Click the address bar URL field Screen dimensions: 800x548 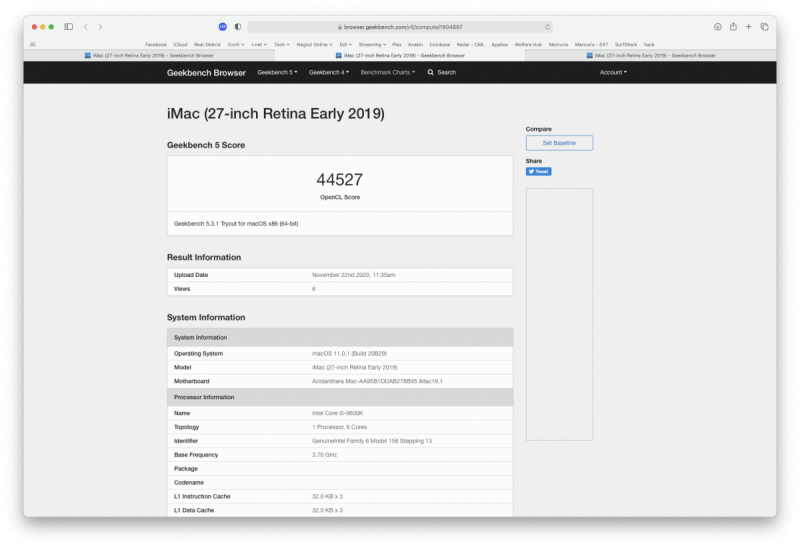tap(400, 27)
